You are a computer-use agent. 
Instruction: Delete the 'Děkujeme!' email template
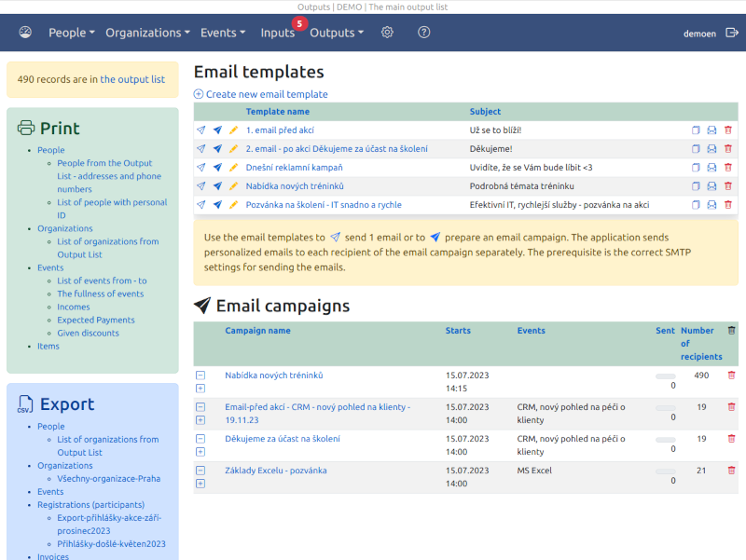pyautogui.click(x=728, y=149)
